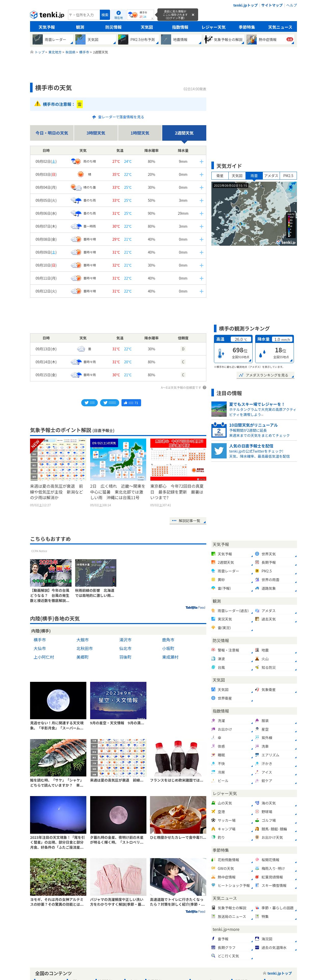This screenshot has width=327, height=980.
Task: Switch to 1時間天気 tab
Action: (140, 133)
